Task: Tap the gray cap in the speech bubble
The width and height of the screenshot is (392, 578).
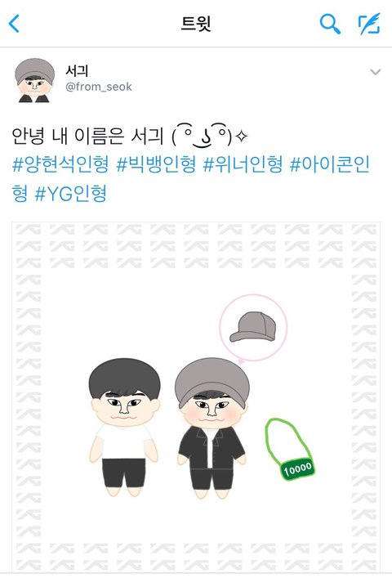Action: [x=253, y=326]
